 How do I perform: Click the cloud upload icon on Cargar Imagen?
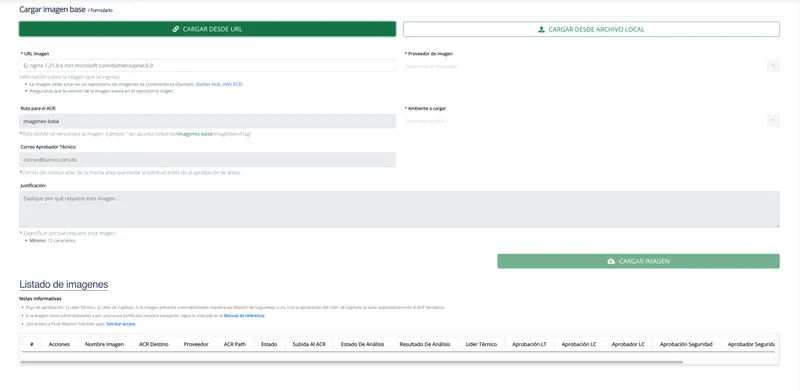pyautogui.click(x=611, y=261)
